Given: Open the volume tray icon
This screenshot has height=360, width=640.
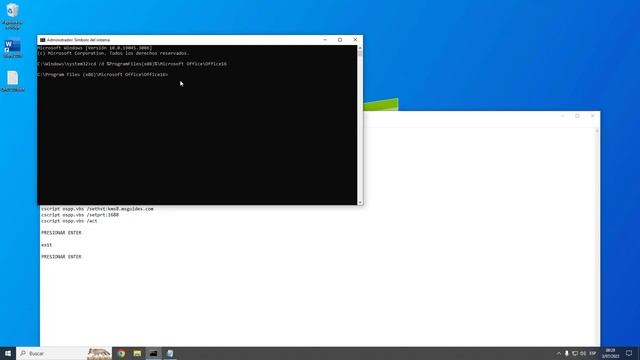Looking at the screenshot, I should pos(583,353).
